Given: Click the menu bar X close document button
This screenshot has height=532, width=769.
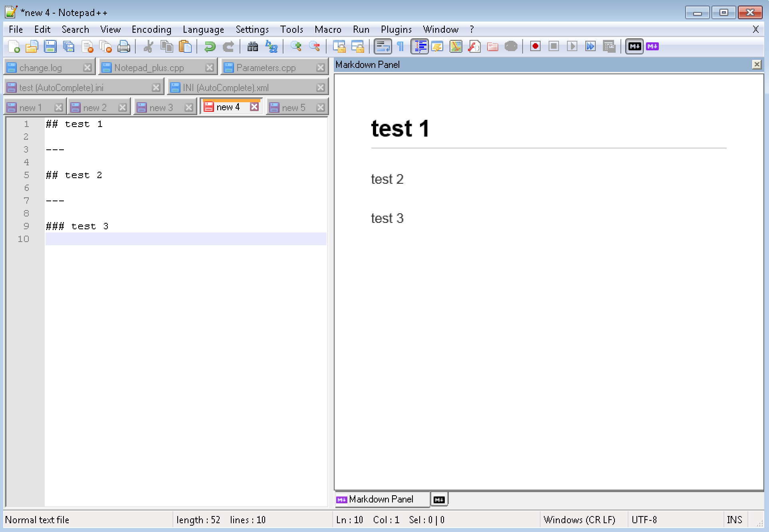Looking at the screenshot, I should (x=755, y=30).
